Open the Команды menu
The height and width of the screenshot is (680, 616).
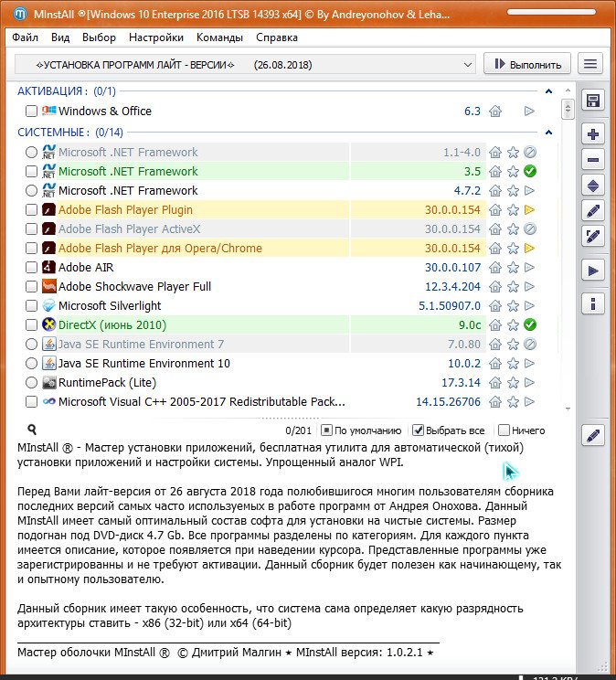pyautogui.click(x=219, y=37)
